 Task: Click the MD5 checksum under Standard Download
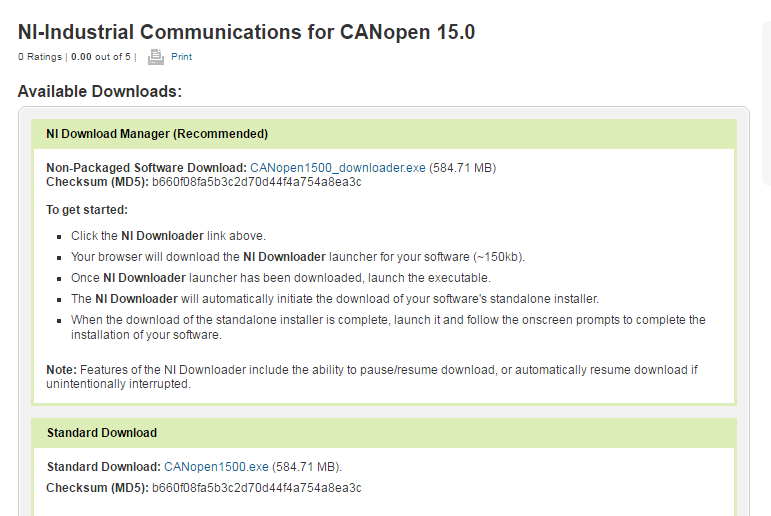tap(256, 487)
